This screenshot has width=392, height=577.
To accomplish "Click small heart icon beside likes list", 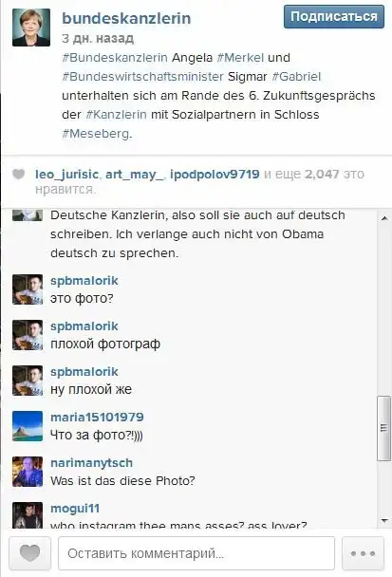I will [18, 174].
